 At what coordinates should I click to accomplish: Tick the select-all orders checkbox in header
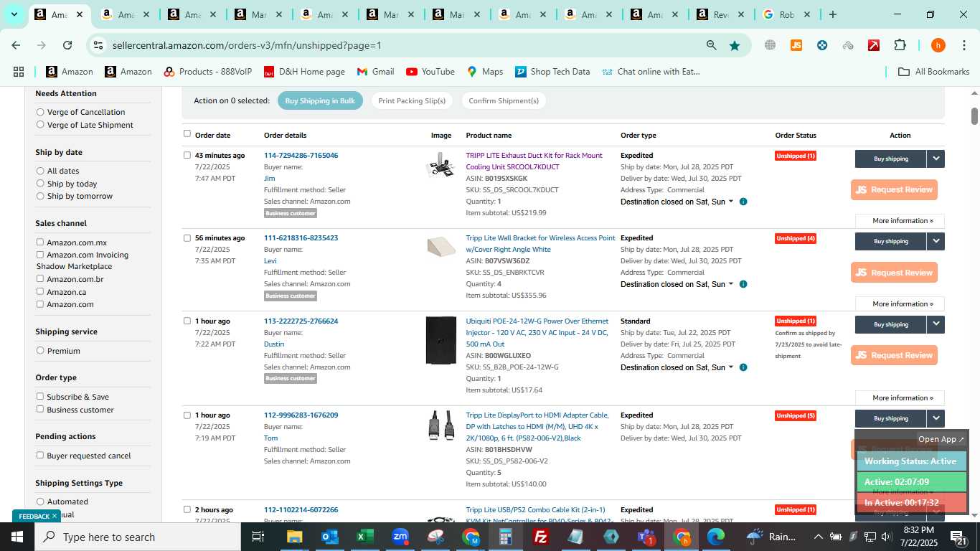pos(187,133)
